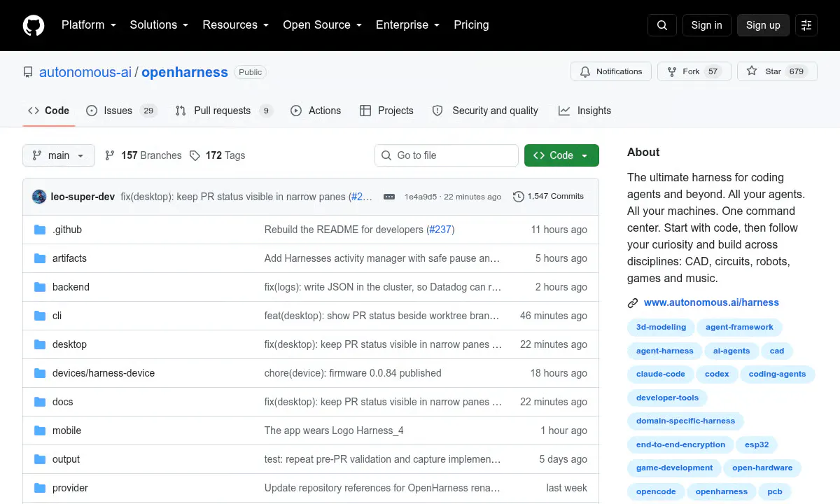
Task: Click the .github folder icon
Action: point(40,230)
